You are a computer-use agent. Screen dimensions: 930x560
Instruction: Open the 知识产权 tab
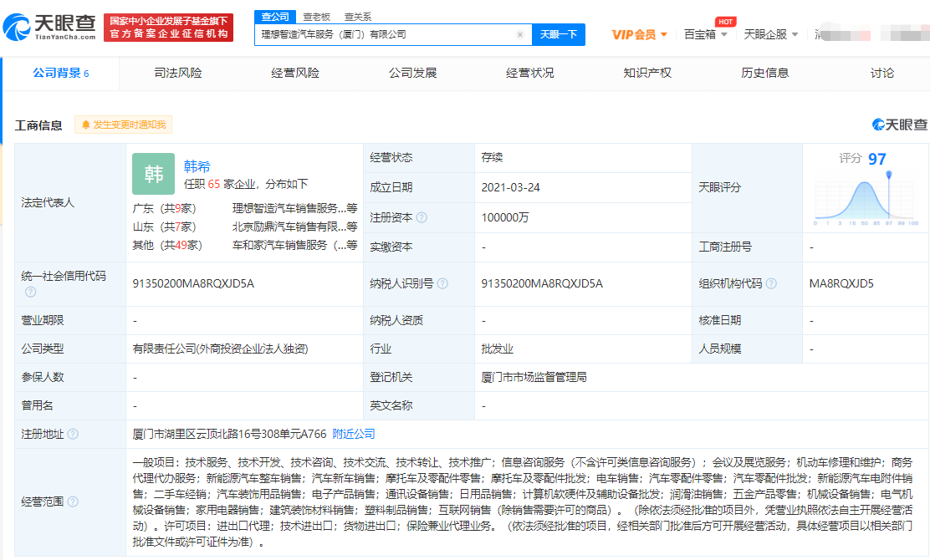646,73
